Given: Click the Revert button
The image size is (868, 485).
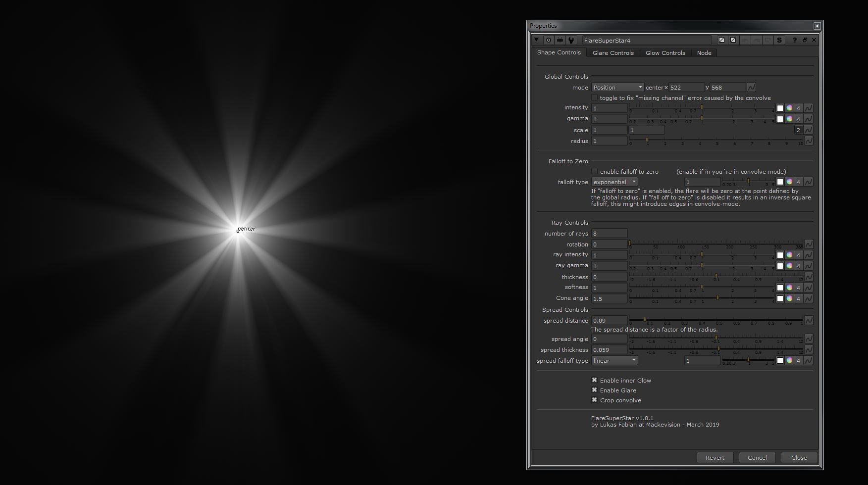Looking at the screenshot, I should (715, 458).
